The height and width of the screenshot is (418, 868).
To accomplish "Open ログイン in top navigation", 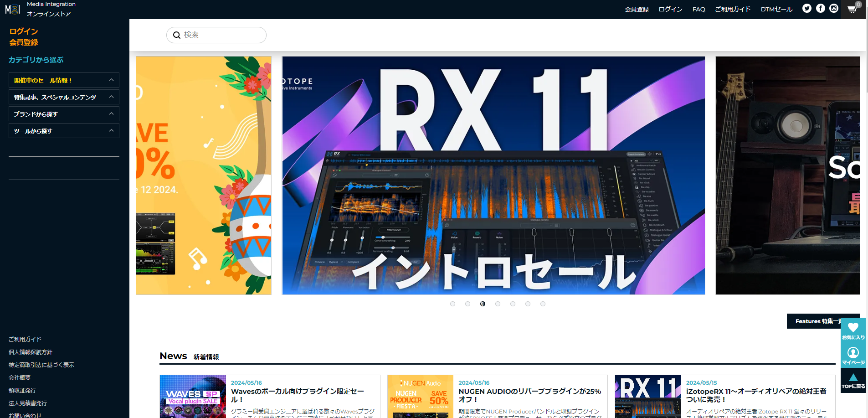I will click(670, 9).
